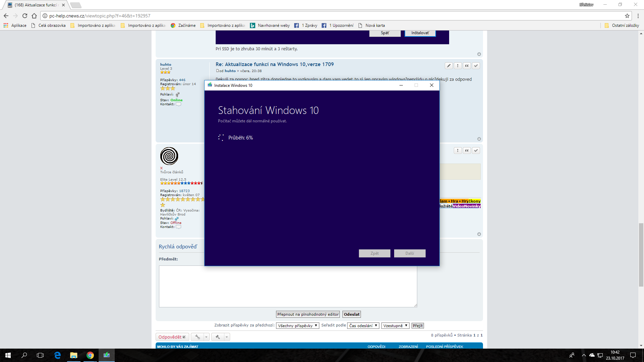Open the Navrhované weby bookmark
Image resolution: width=644 pixels, height=362 pixels.
coord(270,25)
